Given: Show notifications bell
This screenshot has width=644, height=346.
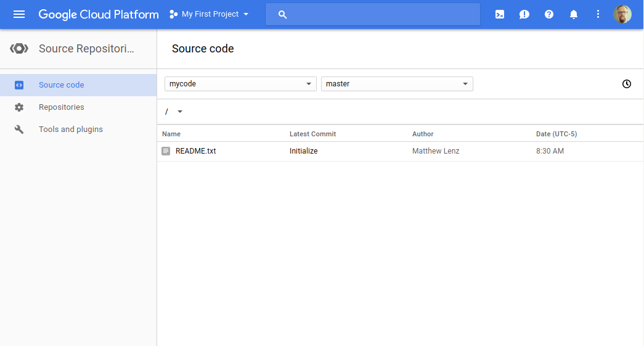Looking at the screenshot, I should pos(573,14).
